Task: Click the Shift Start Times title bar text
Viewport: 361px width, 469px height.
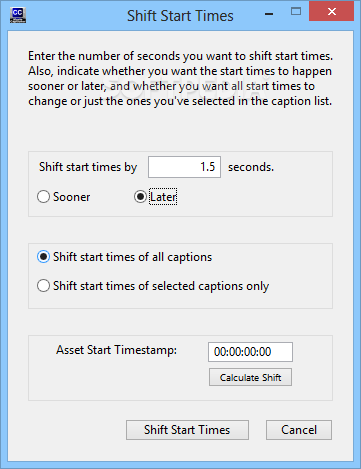Action: point(180,16)
